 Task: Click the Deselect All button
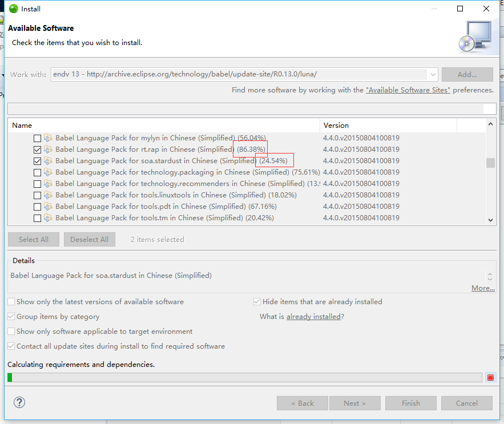click(x=90, y=240)
